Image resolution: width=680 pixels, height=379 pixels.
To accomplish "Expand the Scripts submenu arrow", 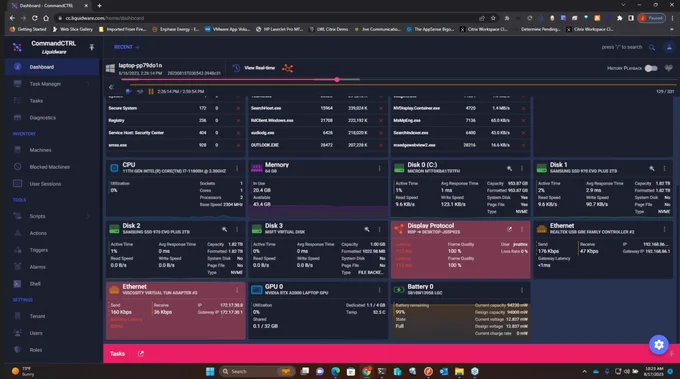I will (89, 216).
